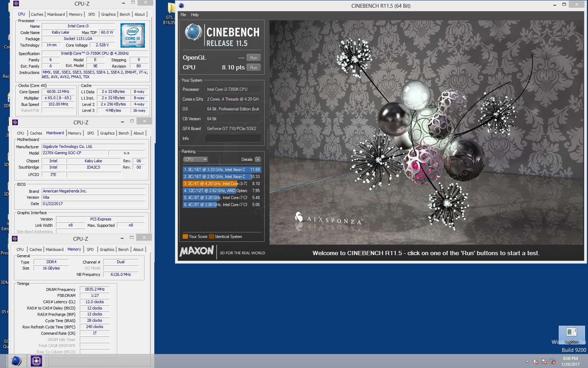Click the Core Voltage value 2.528 V
This screenshot has height=368, width=588.
102,45
